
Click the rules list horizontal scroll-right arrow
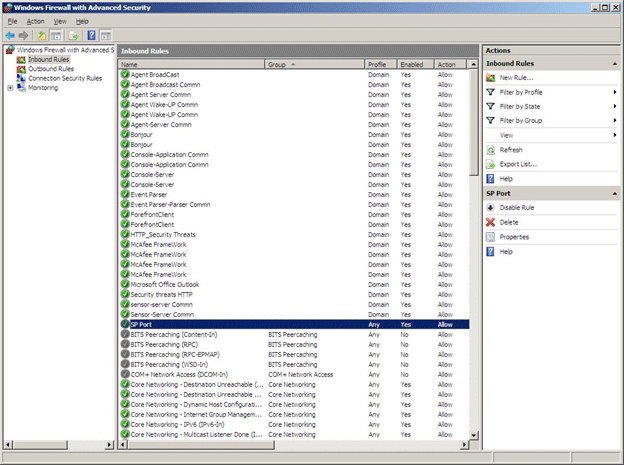pos(464,444)
